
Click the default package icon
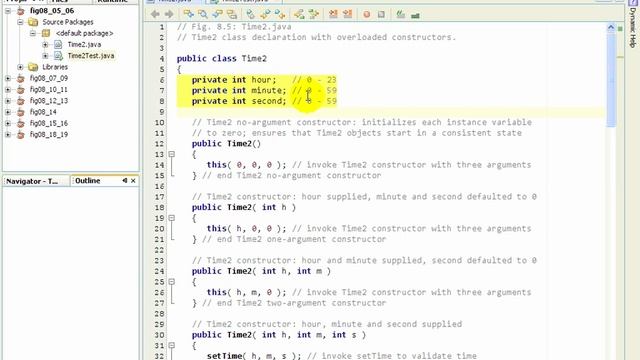click(46, 33)
